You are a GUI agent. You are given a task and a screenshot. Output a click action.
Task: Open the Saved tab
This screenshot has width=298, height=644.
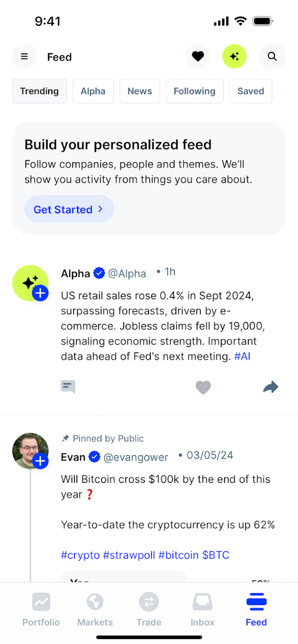point(251,91)
